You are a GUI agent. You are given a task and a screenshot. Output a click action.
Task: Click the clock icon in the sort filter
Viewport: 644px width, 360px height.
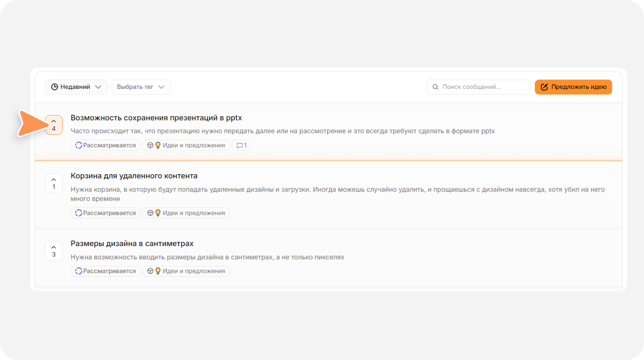click(x=55, y=87)
